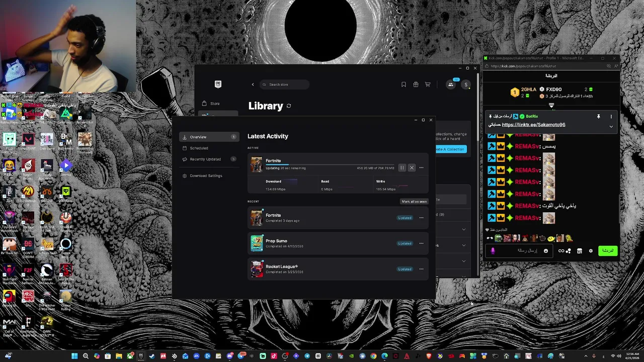
Task: Expand the gift leaderboard arrow in the chat
Action: pos(551,106)
